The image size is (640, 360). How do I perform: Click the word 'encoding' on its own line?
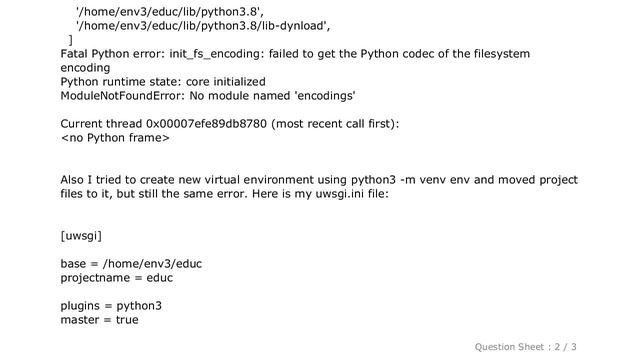click(85, 68)
